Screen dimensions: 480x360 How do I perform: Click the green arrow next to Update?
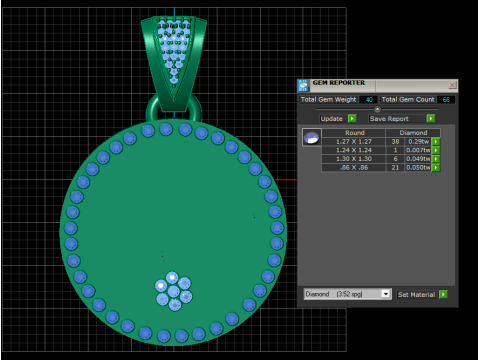point(352,118)
